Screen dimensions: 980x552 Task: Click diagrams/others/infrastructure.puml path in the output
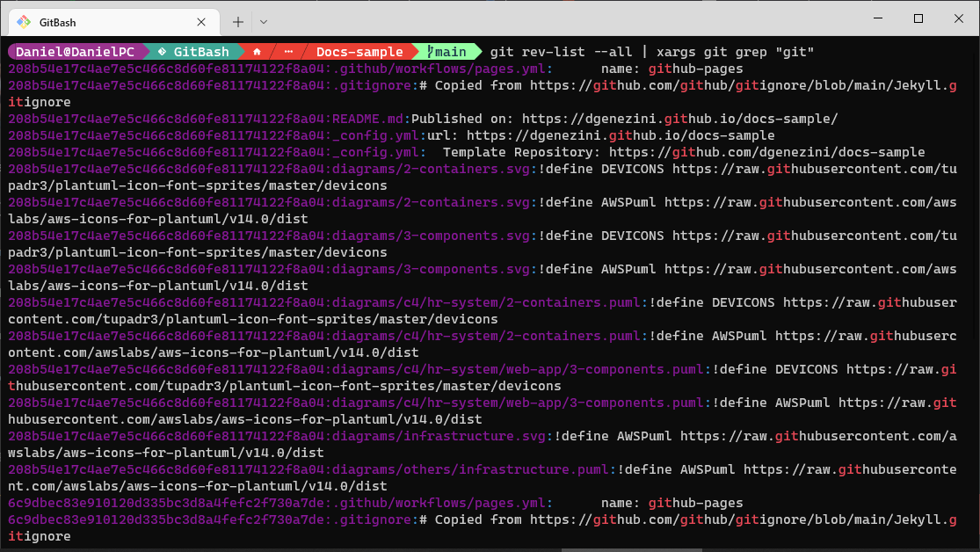pos(470,469)
